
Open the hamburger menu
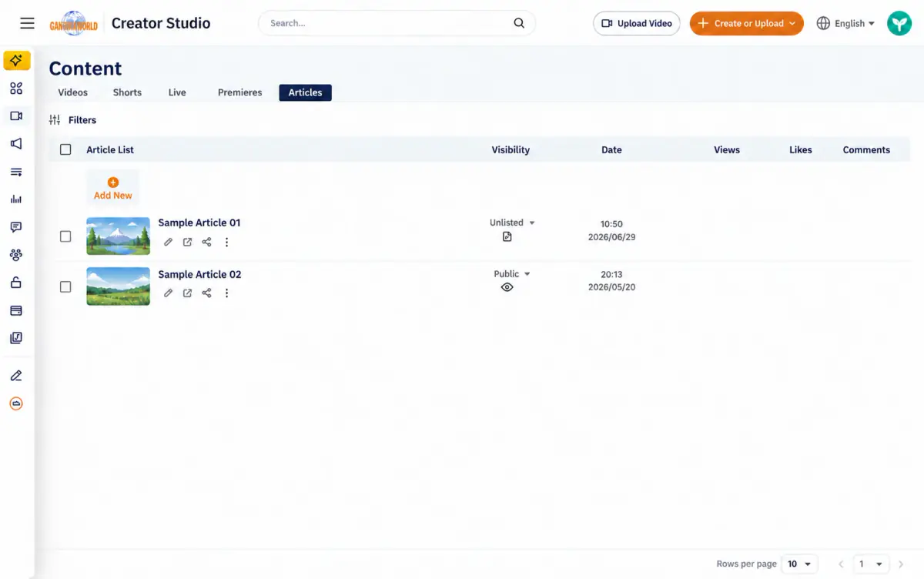coord(27,23)
